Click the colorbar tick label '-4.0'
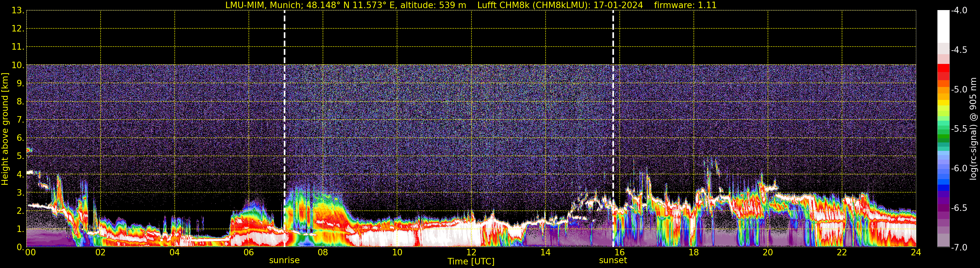Image resolution: width=980 pixels, height=268 pixels. [x=959, y=11]
